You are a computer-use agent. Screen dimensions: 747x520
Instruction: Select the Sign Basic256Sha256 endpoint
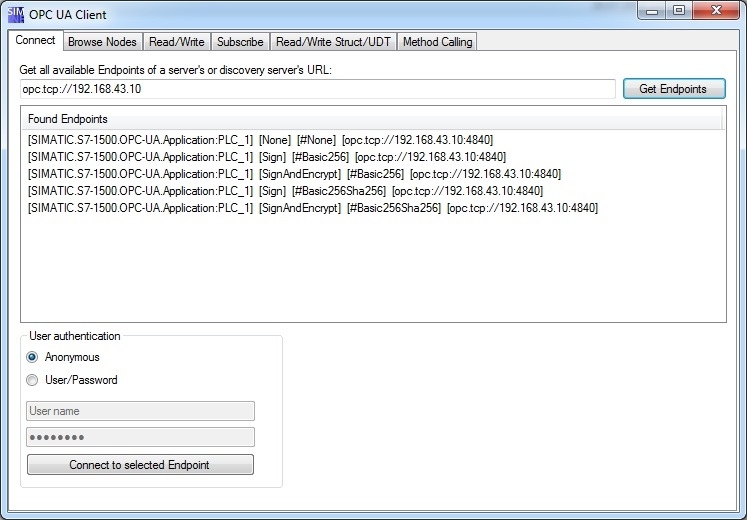[x=285, y=191]
